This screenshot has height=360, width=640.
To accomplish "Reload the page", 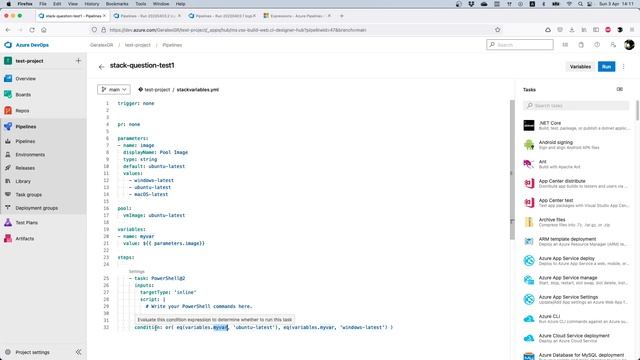I will [x=32, y=30].
